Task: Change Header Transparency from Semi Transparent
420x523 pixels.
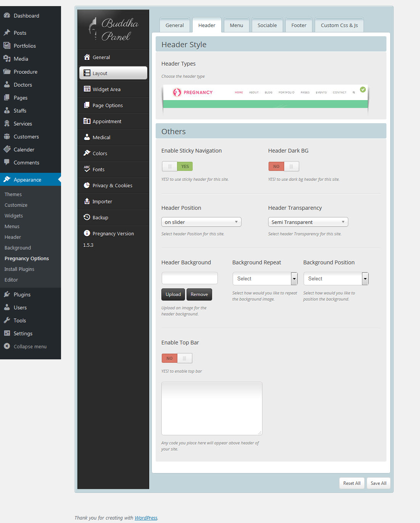Action: 307,222
